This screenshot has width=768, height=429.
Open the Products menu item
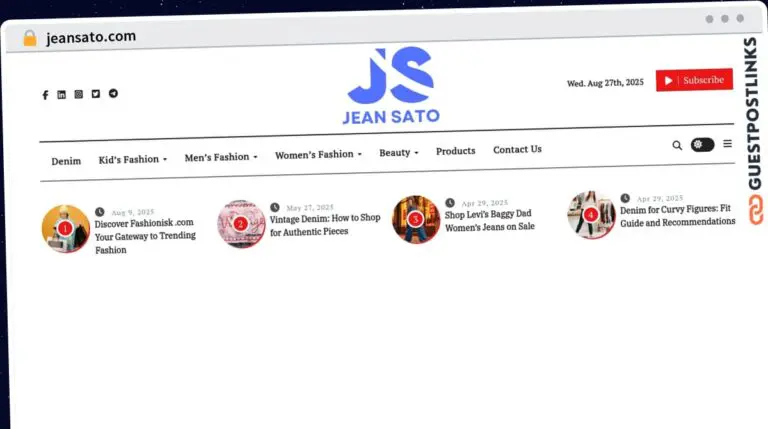455,151
